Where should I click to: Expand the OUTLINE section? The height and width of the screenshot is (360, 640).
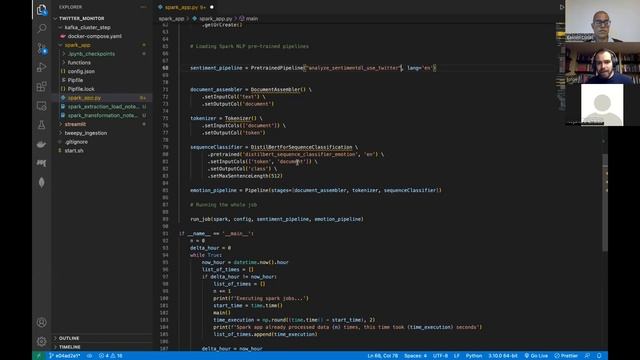[102, 338]
